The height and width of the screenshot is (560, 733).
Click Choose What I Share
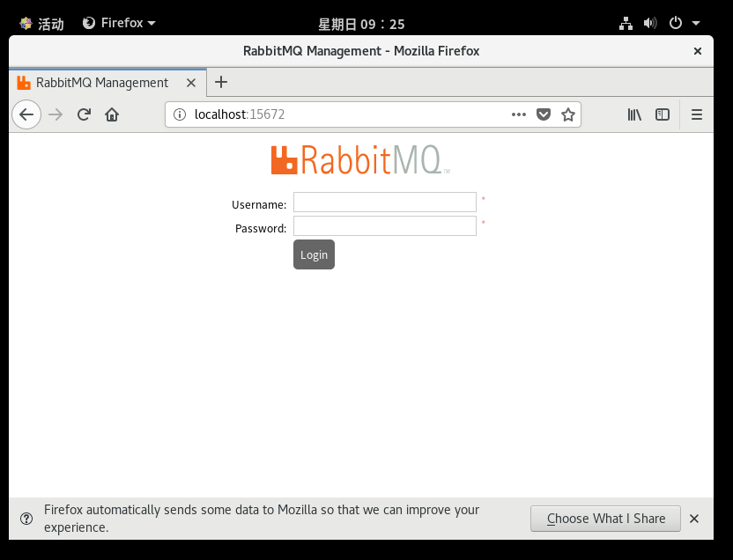[x=605, y=519]
